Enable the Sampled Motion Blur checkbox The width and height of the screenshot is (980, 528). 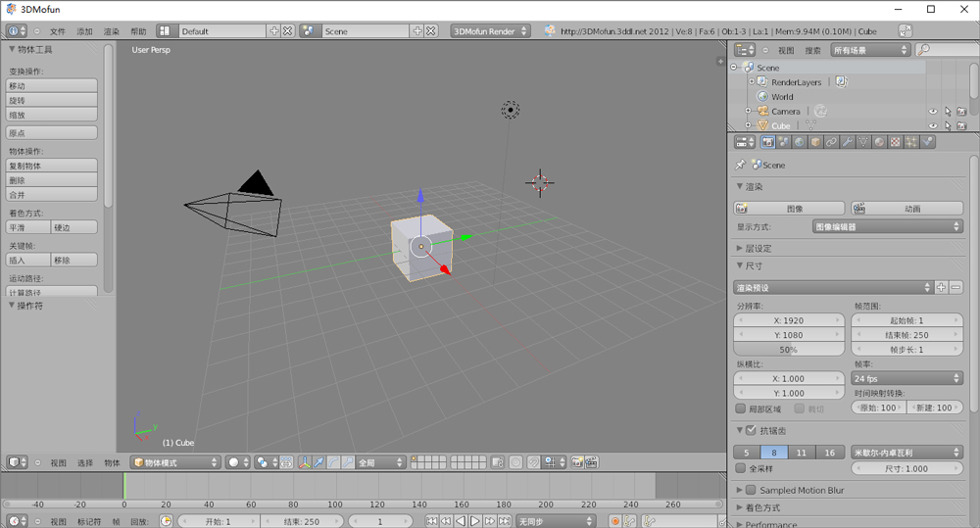tap(751, 490)
